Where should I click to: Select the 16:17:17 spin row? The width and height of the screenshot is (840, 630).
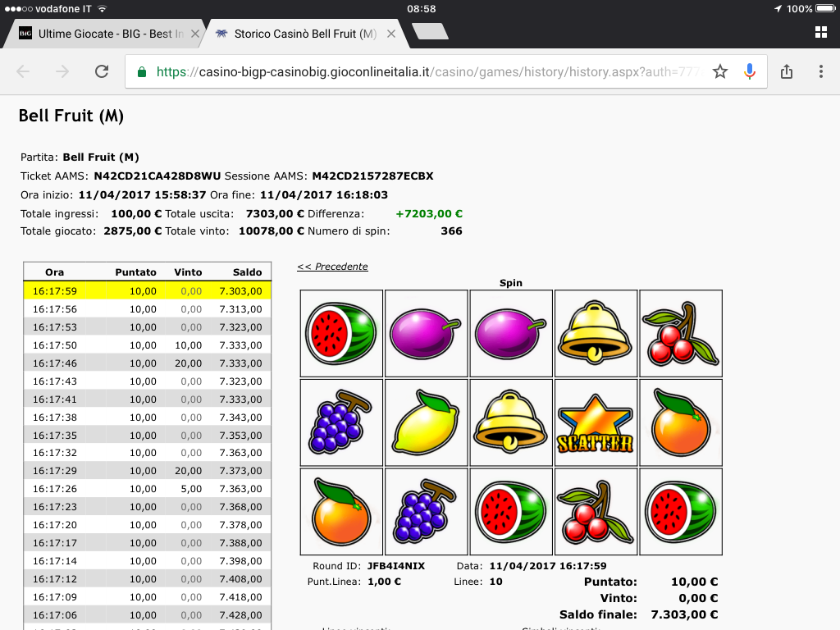[x=148, y=543]
